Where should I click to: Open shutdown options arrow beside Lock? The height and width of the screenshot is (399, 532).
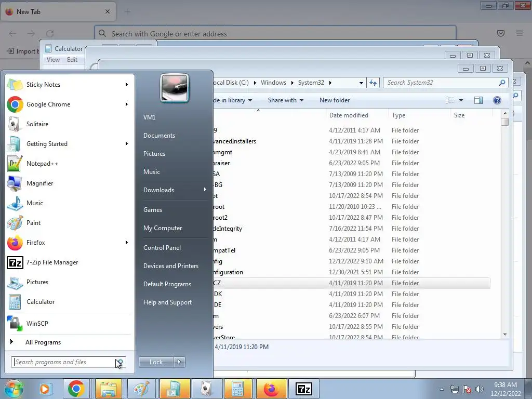179,362
